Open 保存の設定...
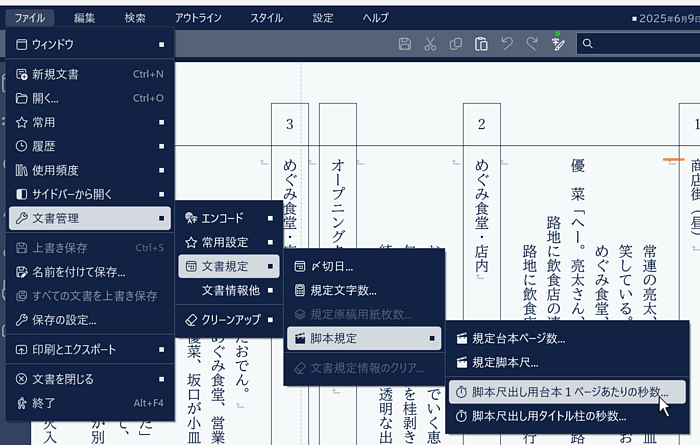The width and height of the screenshot is (700, 445). point(90,320)
